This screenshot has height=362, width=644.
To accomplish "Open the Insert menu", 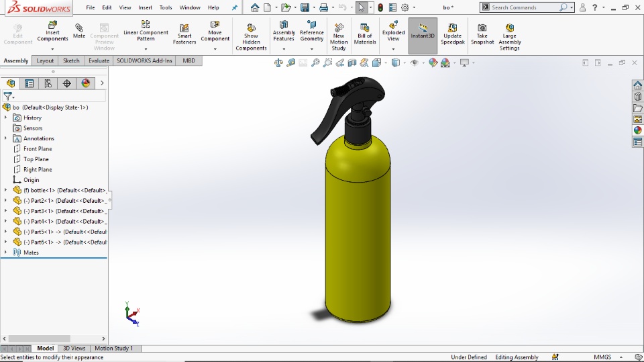I will pyautogui.click(x=145, y=7).
